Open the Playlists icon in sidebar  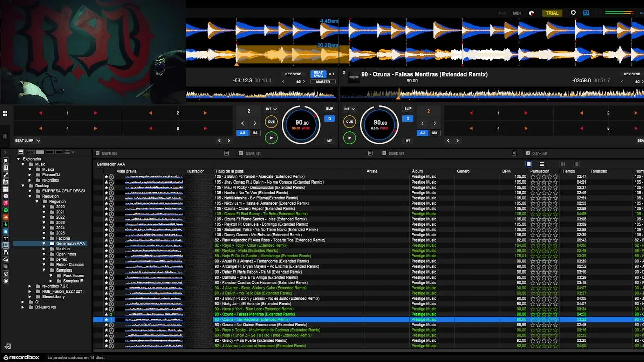point(6,167)
